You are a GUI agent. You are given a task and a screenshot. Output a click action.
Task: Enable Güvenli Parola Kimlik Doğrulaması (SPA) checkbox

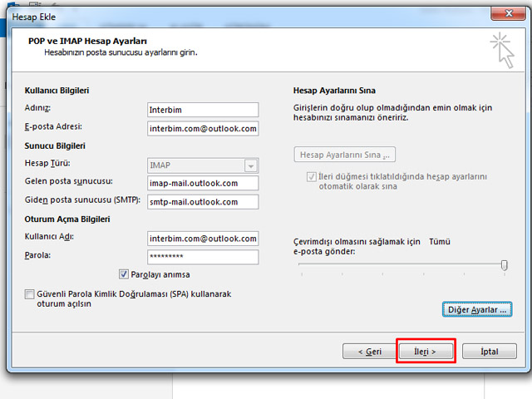click(31, 294)
